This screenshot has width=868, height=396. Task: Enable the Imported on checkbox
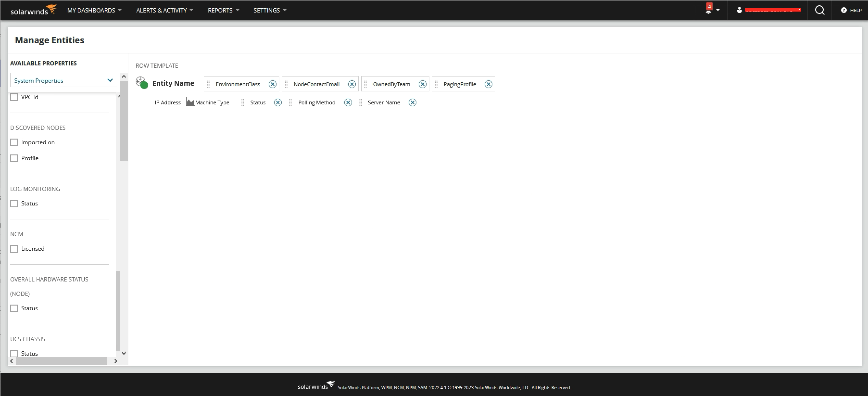[14, 142]
